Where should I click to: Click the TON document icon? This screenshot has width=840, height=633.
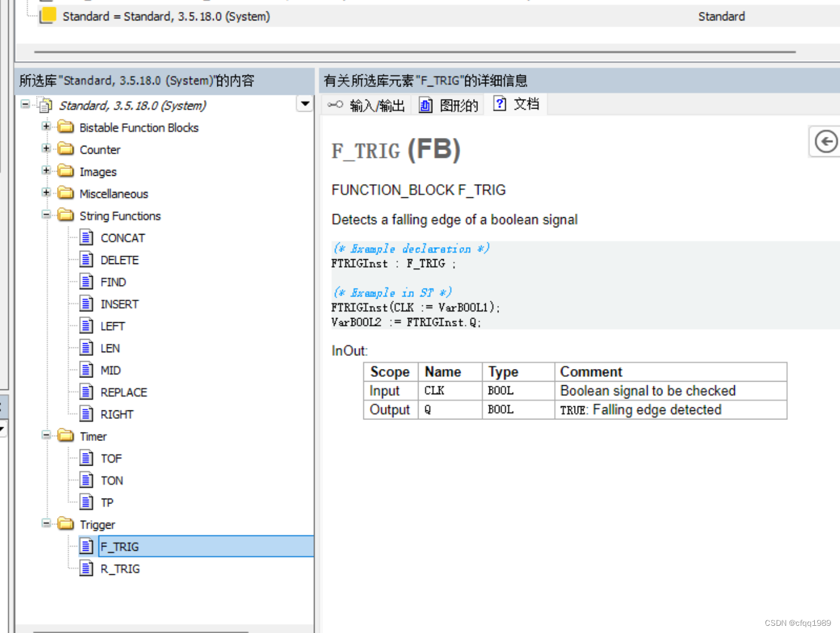[x=86, y=481]
